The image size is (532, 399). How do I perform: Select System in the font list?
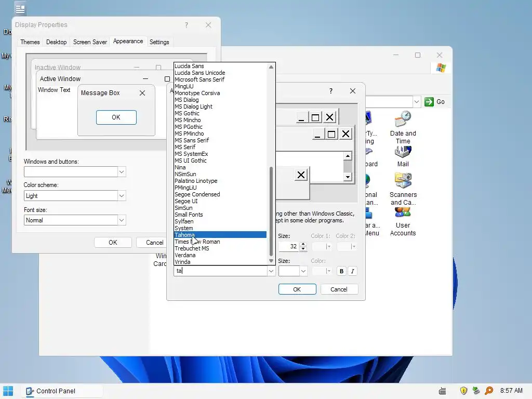[220, 228]
